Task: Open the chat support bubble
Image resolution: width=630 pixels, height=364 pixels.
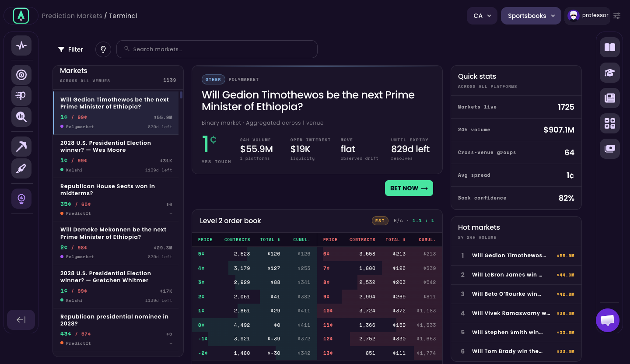Action: (x=608, y=320)
